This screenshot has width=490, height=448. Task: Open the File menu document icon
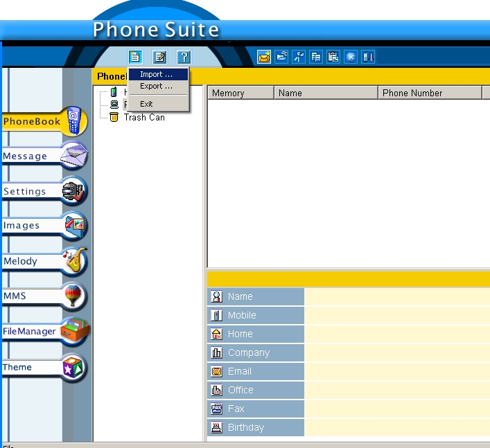pos(135,57)
